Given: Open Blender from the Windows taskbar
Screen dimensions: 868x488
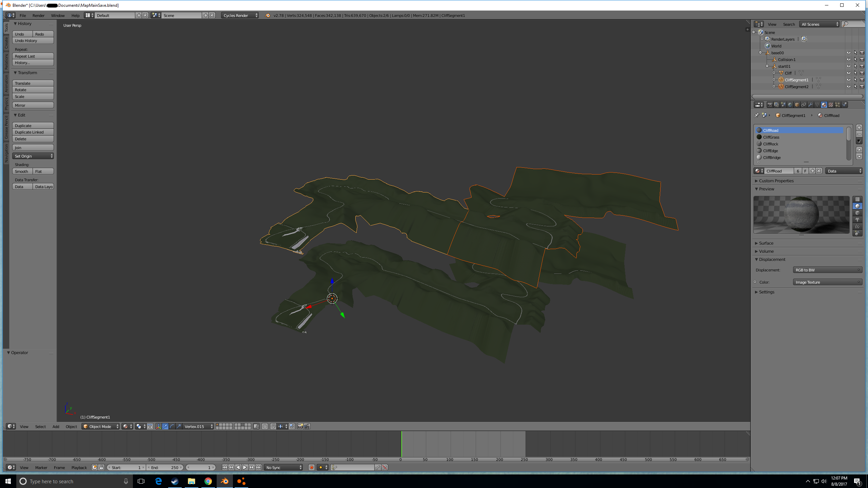Looking at the screenshot, I should coord(225,481).
